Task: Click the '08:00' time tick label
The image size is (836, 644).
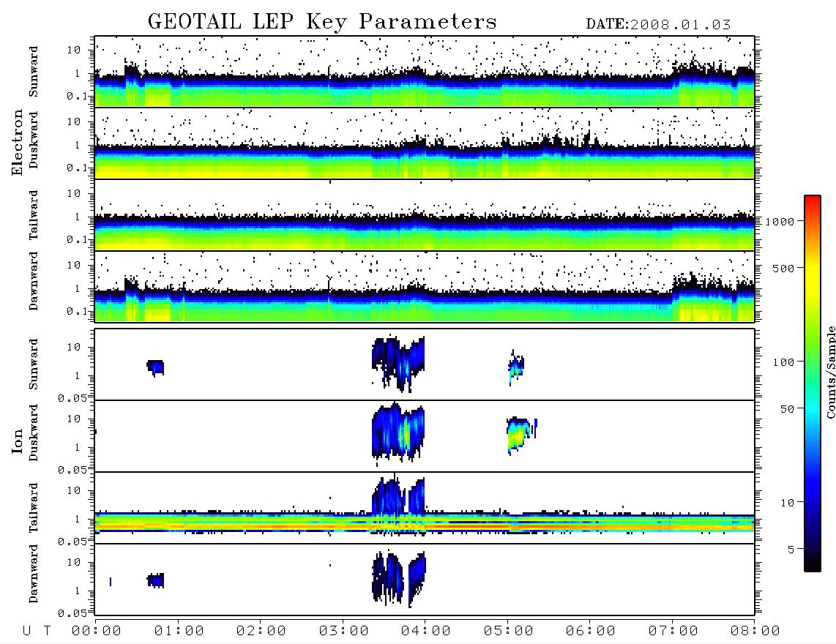Action: coord(755,632)
